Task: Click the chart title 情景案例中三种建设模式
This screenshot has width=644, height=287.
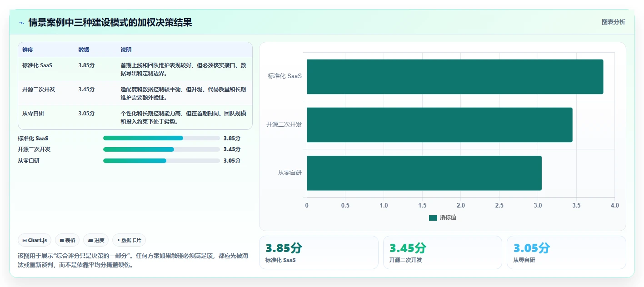Action: pos(110,22)
